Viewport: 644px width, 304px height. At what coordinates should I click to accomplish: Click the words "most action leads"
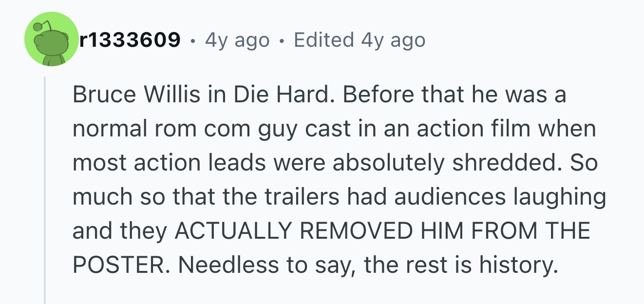click(x=168, y=163)
